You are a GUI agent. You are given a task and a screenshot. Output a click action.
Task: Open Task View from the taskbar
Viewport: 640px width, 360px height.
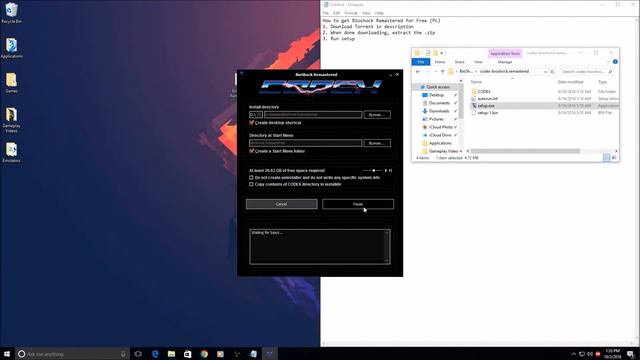coord(138,354)
